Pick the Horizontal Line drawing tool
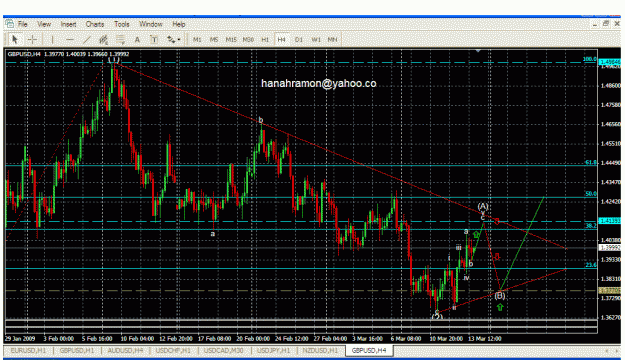The image size is (625, 360). point(70,39)
